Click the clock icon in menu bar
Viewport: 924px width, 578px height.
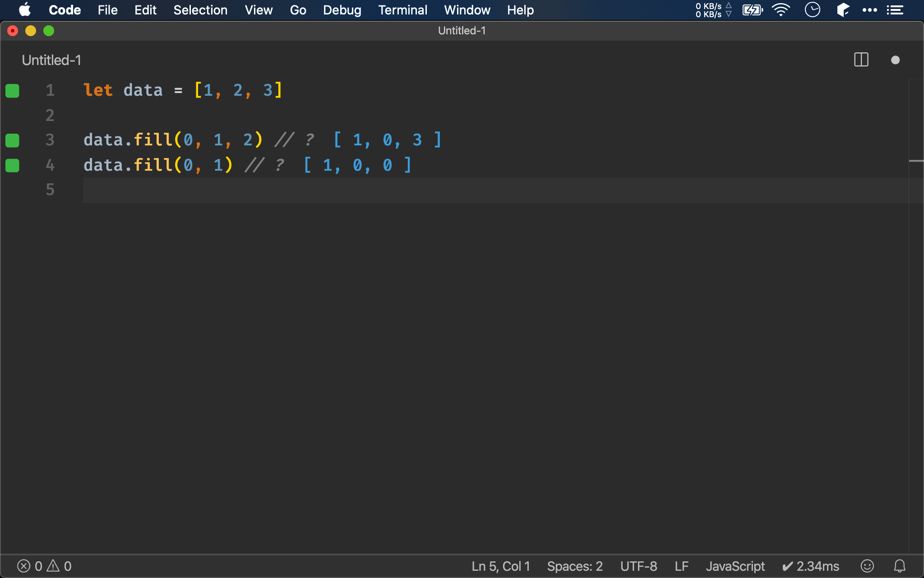tap(812, 10)
